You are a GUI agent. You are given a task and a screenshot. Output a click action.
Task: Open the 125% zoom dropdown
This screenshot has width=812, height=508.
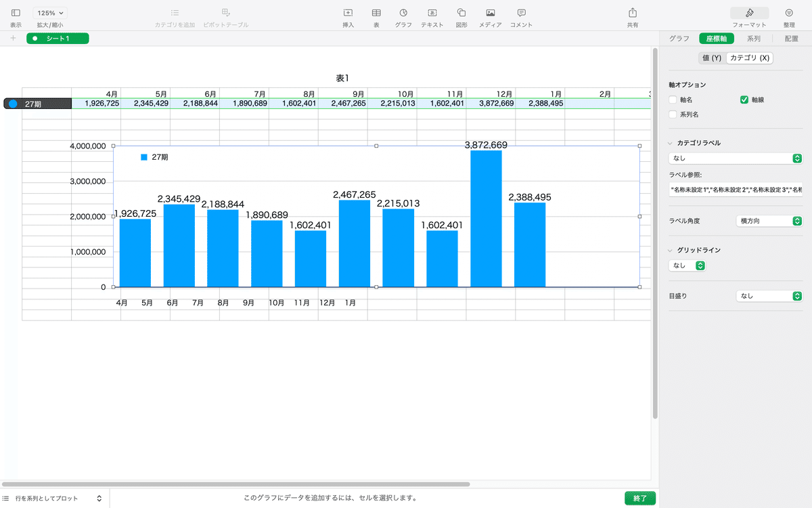pos(50,13)
